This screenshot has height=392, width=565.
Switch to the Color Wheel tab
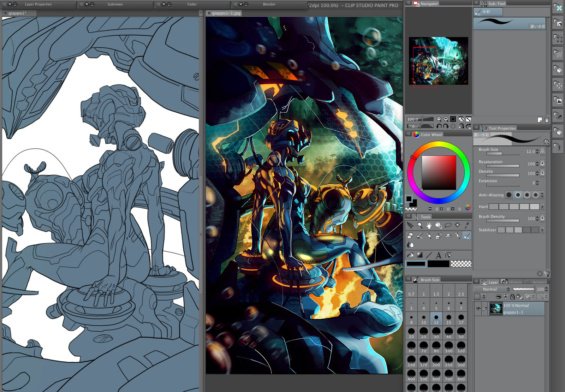(428, 134)
